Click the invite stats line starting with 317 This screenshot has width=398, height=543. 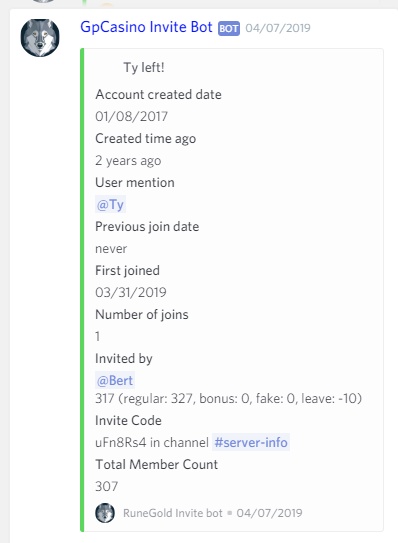click(228, 399)
